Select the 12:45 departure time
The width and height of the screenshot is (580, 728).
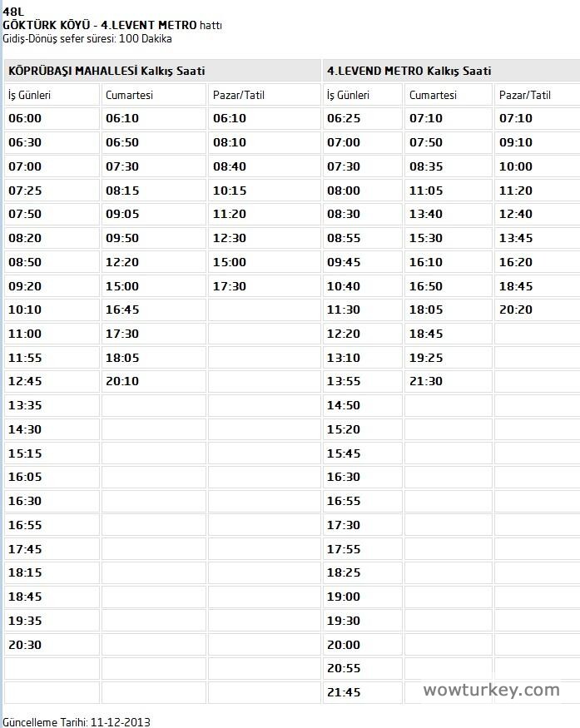click(25, 381)
